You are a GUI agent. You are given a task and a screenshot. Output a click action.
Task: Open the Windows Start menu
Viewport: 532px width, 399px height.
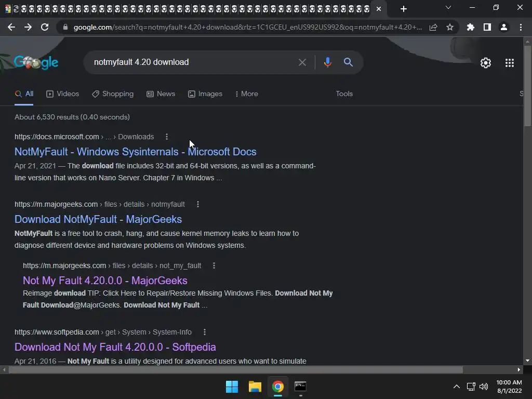click(232, 387)
